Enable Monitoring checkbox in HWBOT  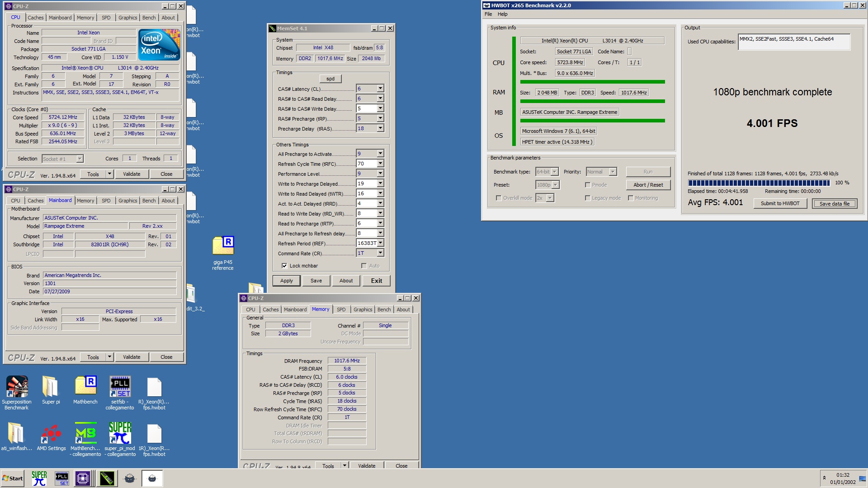tap(631, 198)
